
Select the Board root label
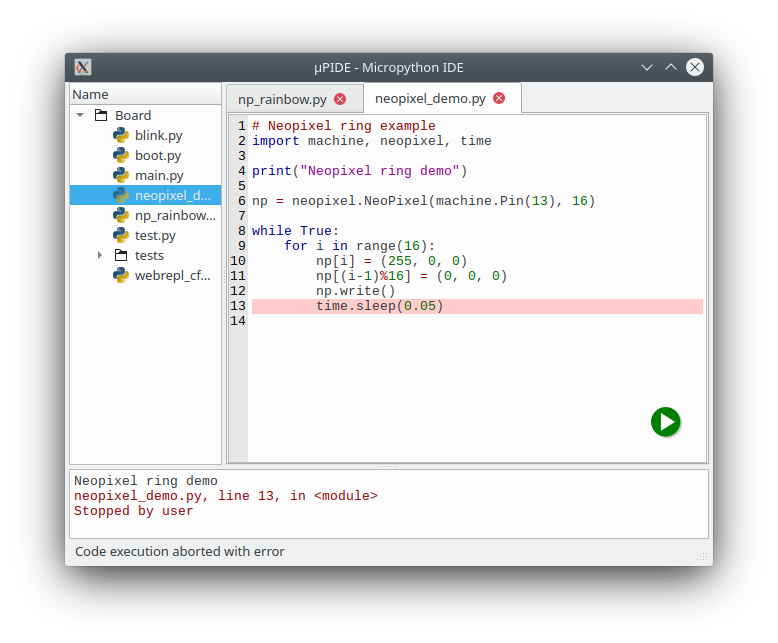[133, 116]
